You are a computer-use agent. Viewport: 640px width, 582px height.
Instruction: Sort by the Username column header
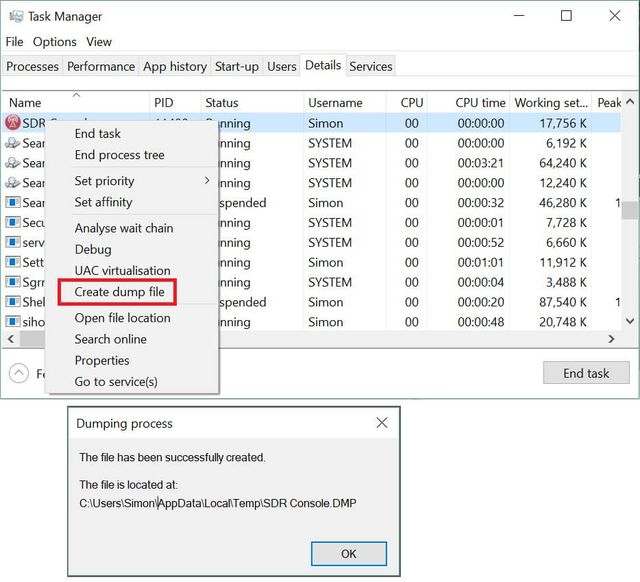[345, 102]
